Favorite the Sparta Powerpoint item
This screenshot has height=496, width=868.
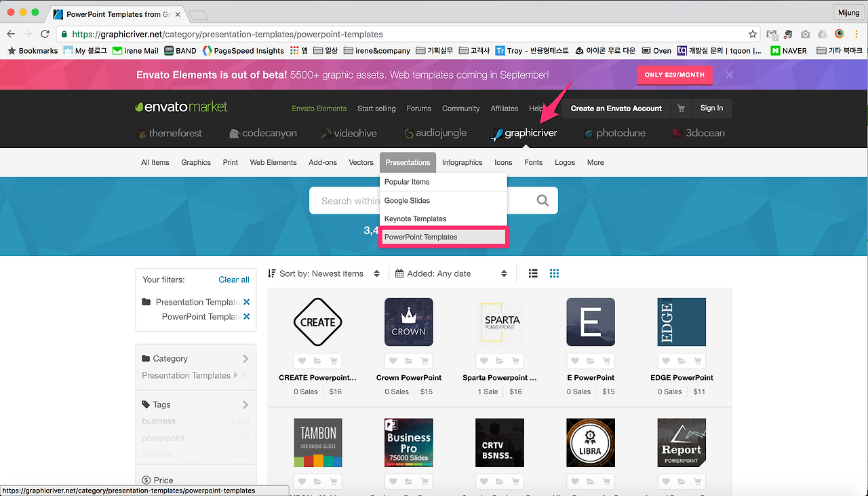pos(484,361)
